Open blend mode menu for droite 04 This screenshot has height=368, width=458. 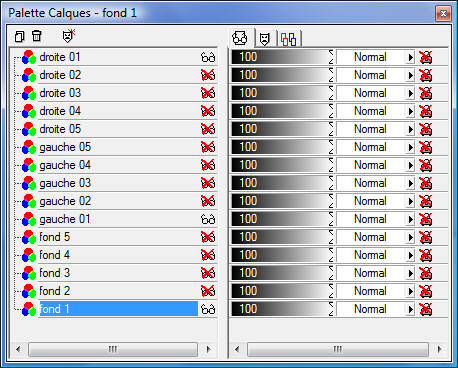[410, 111]
